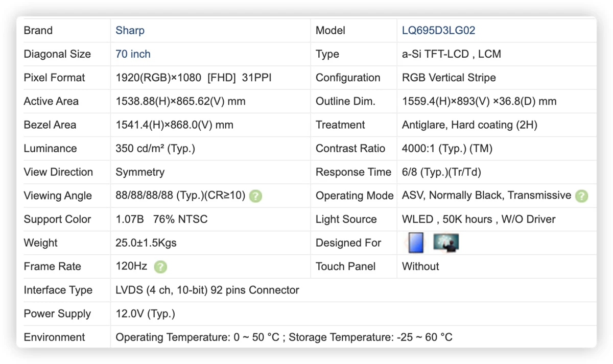Click the 1541.4(H)×868.0(V) mm bezel value

click(174, 125)
